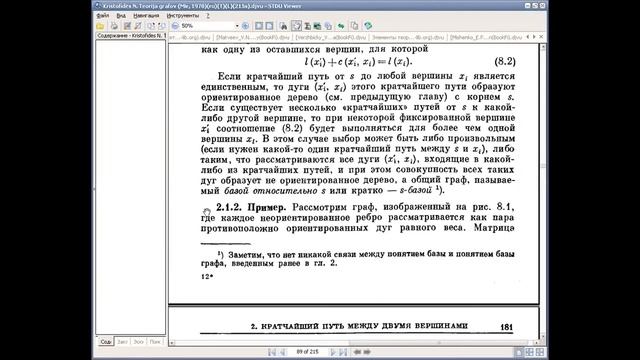640x360 pixels.
Task: Switch to the Matveev_V.N document tab
Action: (x=253, y=37)
